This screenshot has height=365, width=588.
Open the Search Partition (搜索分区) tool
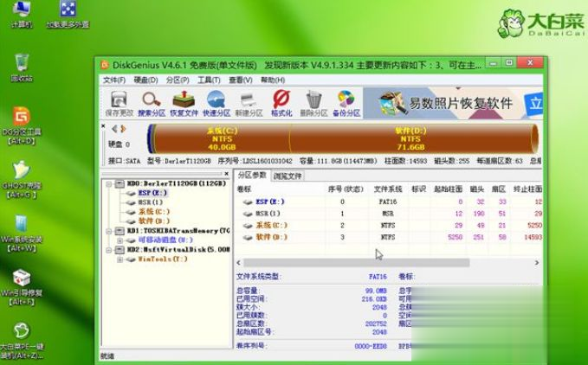pos(152,103)
